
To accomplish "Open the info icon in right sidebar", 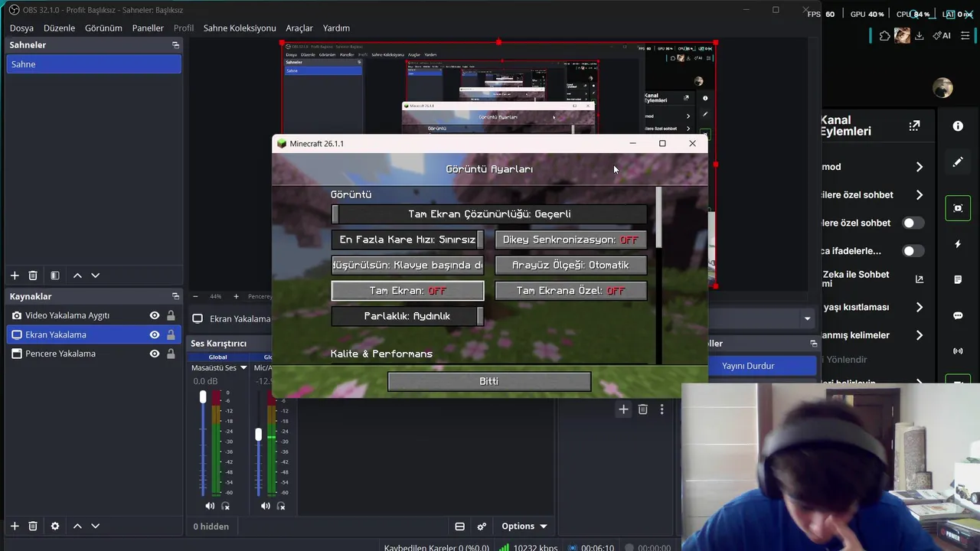I will [x=958, y=126].
